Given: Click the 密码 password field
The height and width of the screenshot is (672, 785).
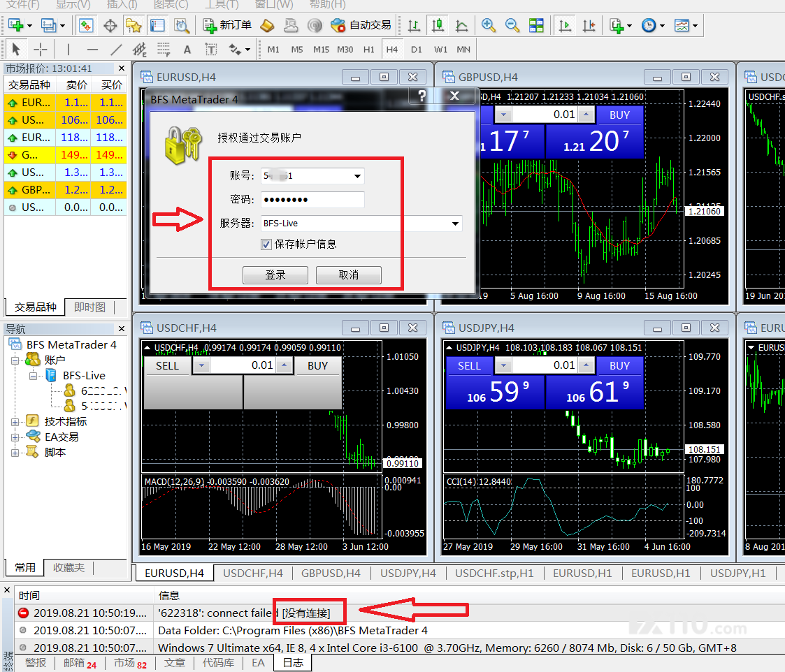Looking at the screenshot, I should [312, 200].
